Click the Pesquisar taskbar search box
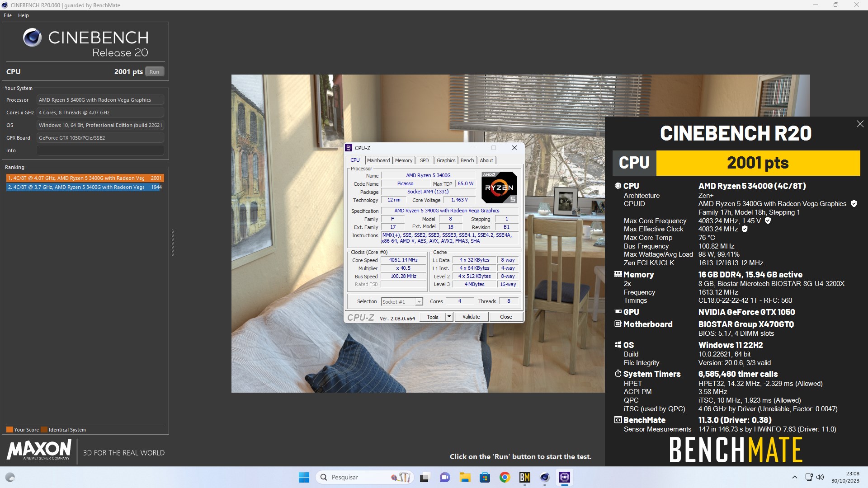The width and height of the screenshot is (868, 488). point(365,477)
